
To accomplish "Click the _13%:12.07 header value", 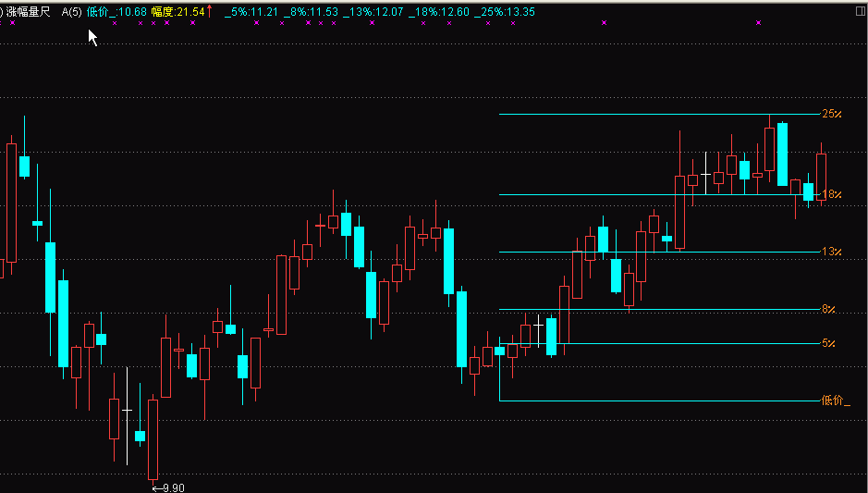I will pyautogui.click(x=373, y=12).
